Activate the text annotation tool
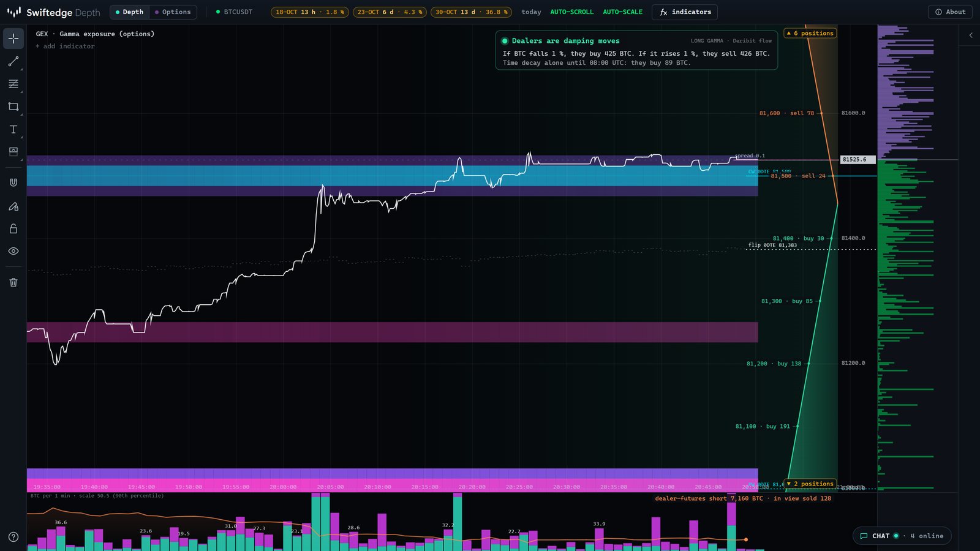 [x=13, y=129]
